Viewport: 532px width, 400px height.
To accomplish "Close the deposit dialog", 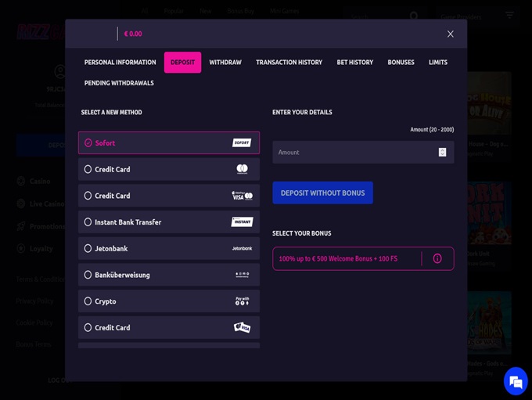I will [450, 34].
